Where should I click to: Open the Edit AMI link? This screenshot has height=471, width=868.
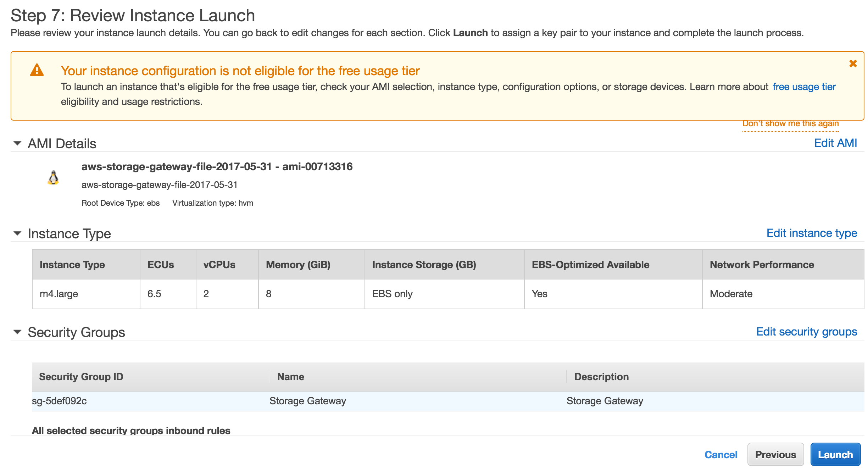pos(835,143)
